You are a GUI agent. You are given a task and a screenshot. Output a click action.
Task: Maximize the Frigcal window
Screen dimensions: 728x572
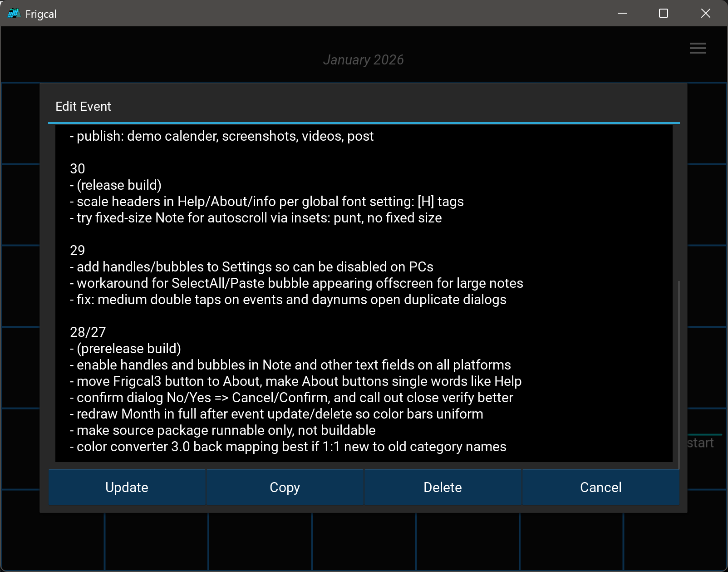[x=664, y=14]
